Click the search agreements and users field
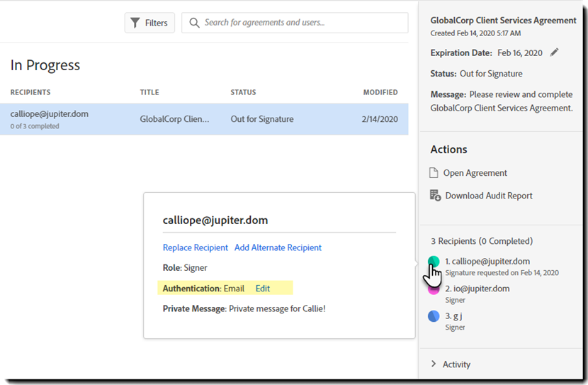The height and width of the screenshot is (385, 588). click(x=301, y=23)
